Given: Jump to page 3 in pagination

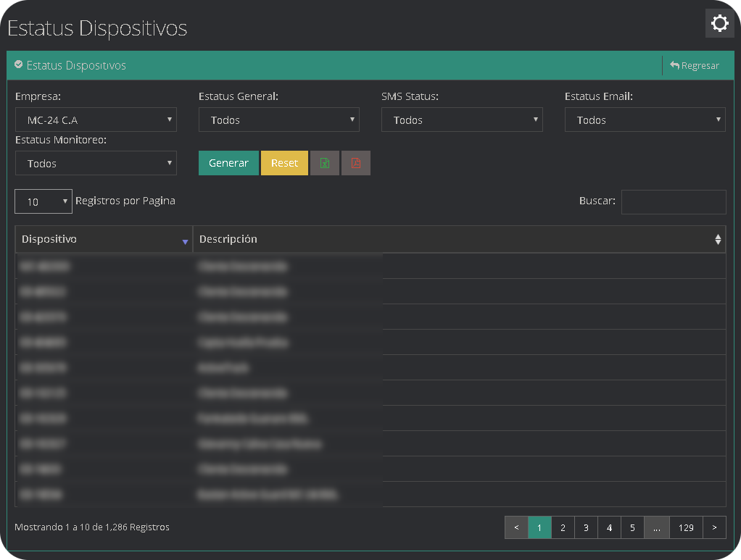Looking at the screenshot, I should click(x=586, y=527).
